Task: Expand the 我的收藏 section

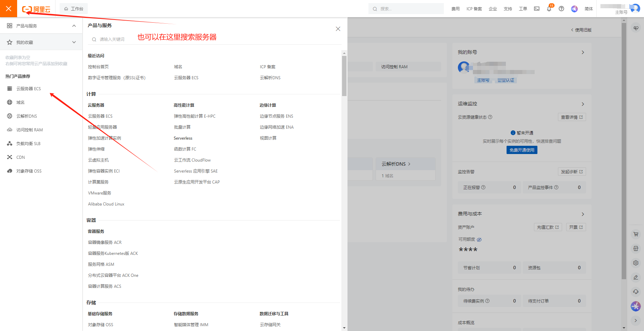Action: click(74, 42)
